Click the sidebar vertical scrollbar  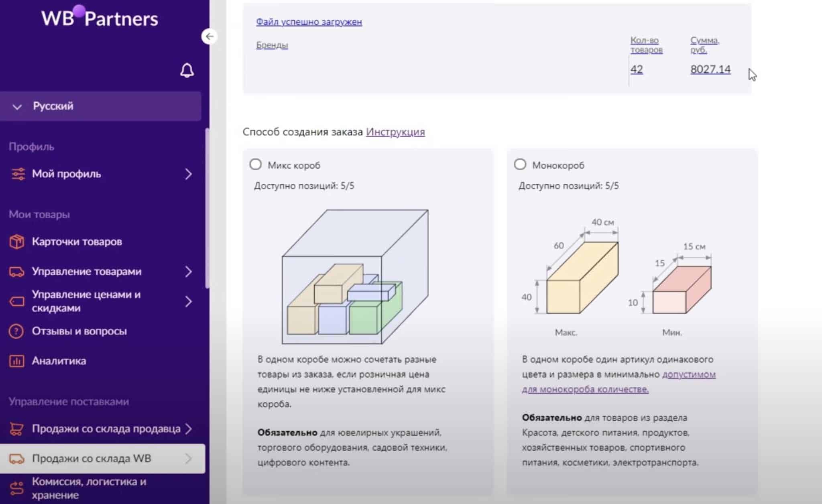pos(207,208)
